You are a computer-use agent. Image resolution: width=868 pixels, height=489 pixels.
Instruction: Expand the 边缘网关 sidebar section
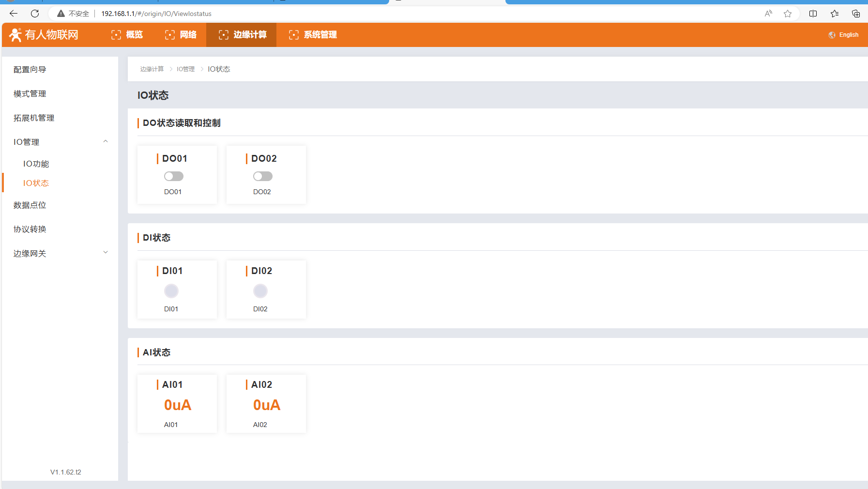coord(60,253)
